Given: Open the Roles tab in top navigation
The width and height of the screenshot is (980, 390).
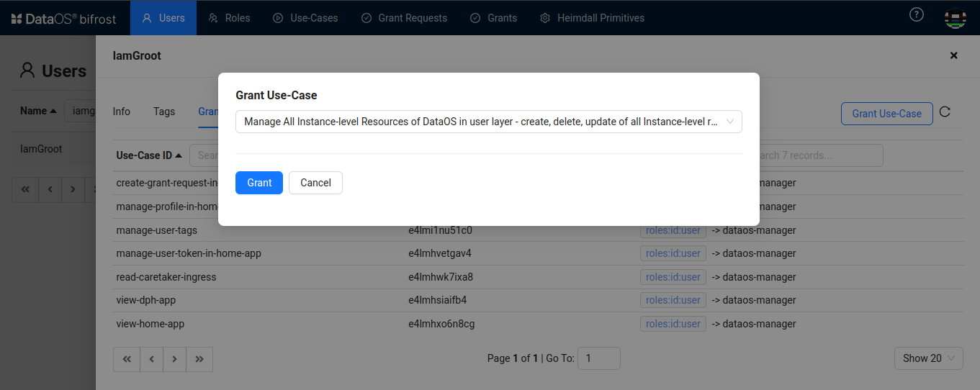Looking at the screenshot, I should [x=229, y=18].
